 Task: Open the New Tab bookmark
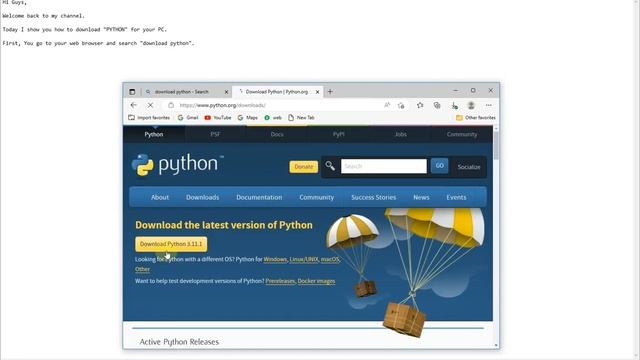(x=301, y=118)
